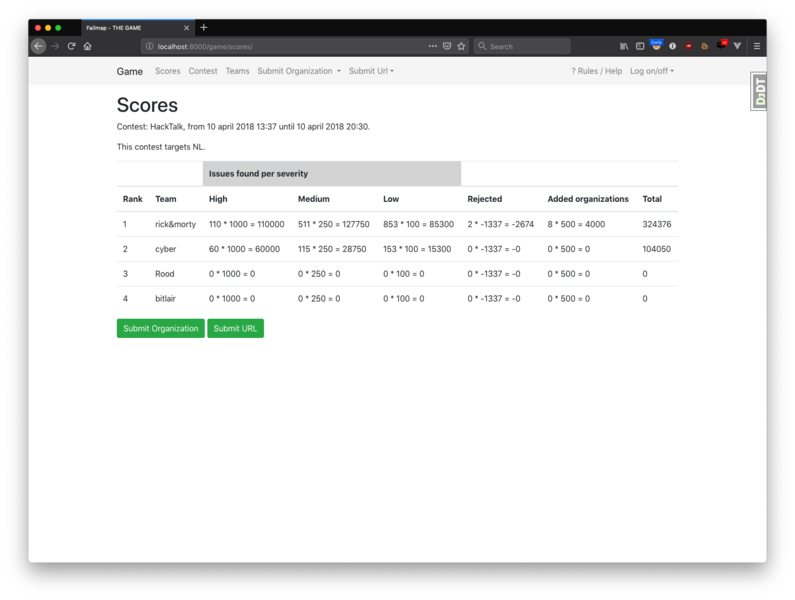This screenshot has height=600, width=795.
Task: Click the Added organizations column header
Action: point(588,199)
